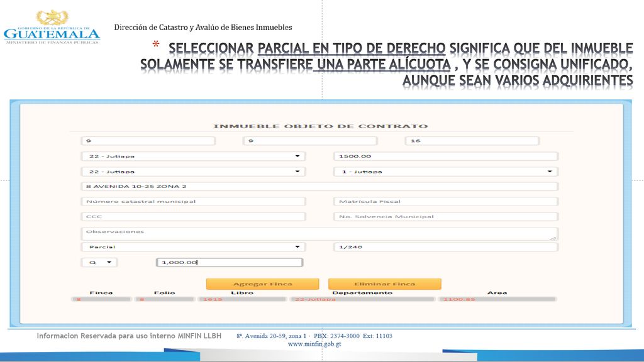Open the 1 - Jutiapa municipality dropdown
This screenshot has height=362, width=644.
(x=446, y=172)
